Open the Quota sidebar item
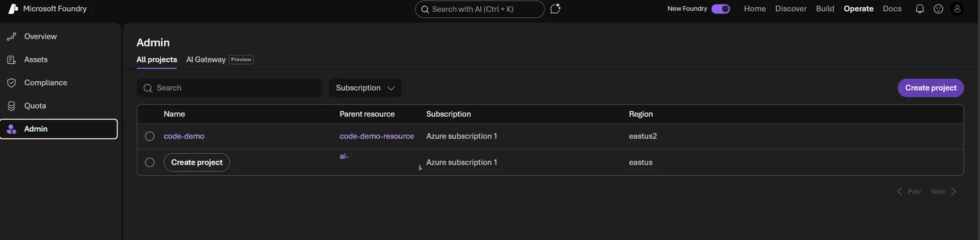This screenshot has height=240, width=980. point(59,106)
